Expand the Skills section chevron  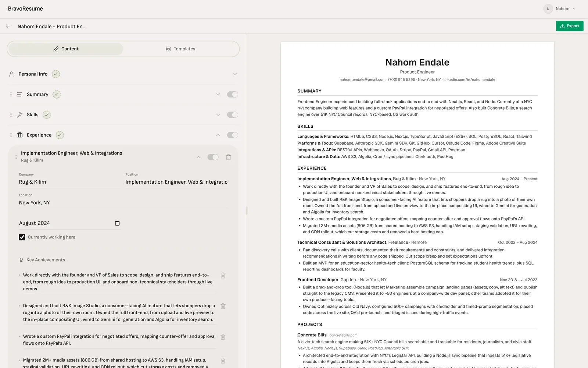click(218, 115)
